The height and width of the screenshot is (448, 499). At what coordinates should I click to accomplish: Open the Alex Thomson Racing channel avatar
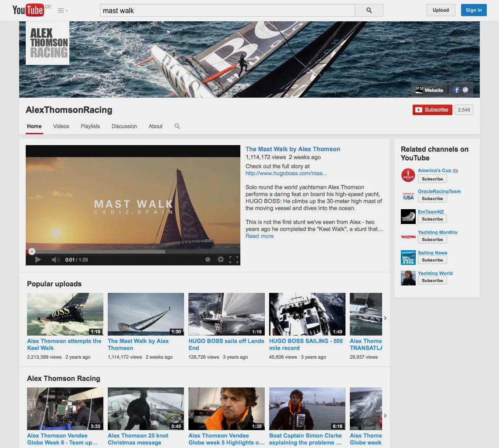[48, 43]
